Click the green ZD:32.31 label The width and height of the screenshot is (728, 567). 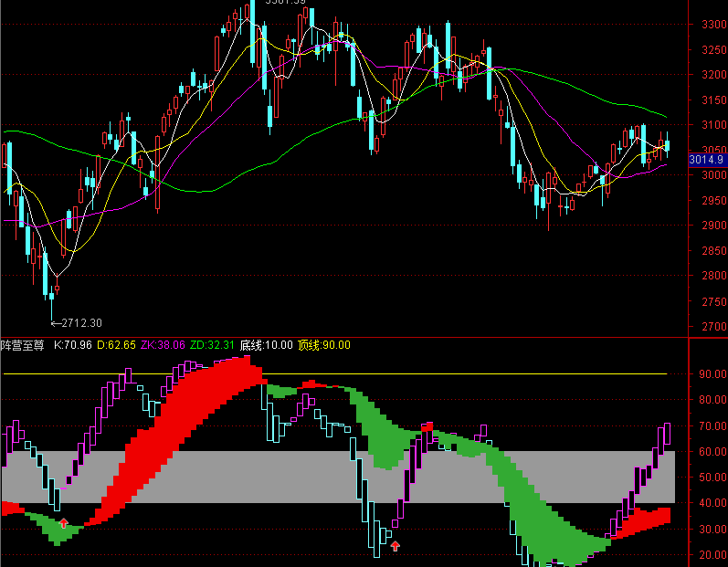(x=212, y=345)
